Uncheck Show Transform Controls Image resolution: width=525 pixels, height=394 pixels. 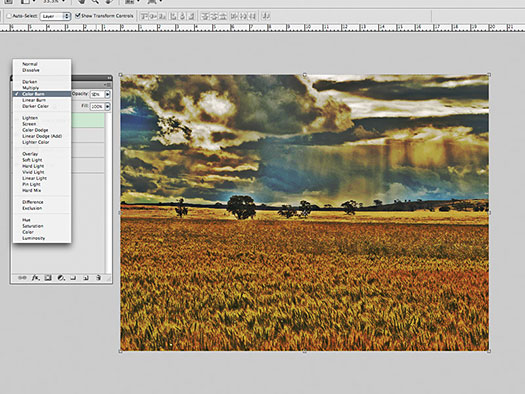tap(78, 16)
